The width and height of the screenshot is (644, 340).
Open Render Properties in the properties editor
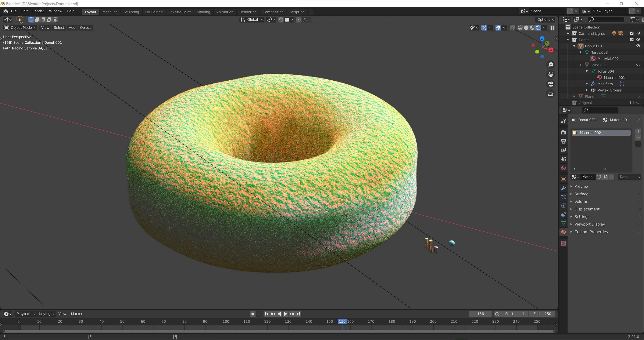(563, 132)
